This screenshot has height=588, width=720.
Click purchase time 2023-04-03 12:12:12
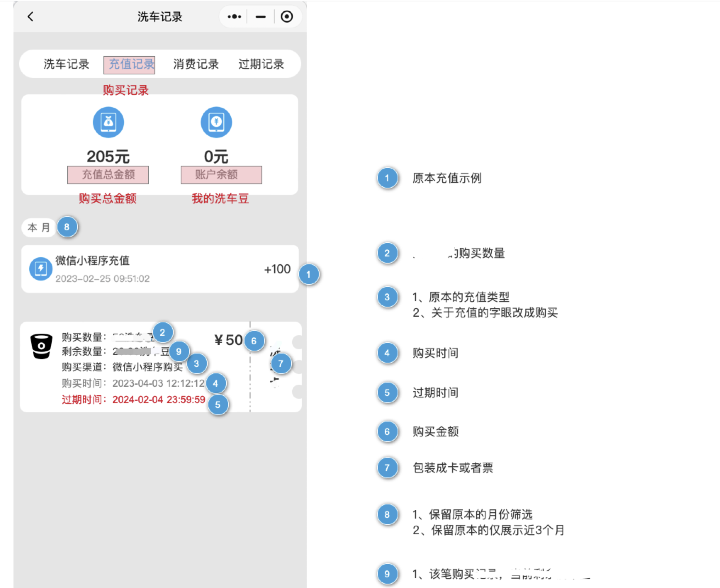click(x=158, y=383)
